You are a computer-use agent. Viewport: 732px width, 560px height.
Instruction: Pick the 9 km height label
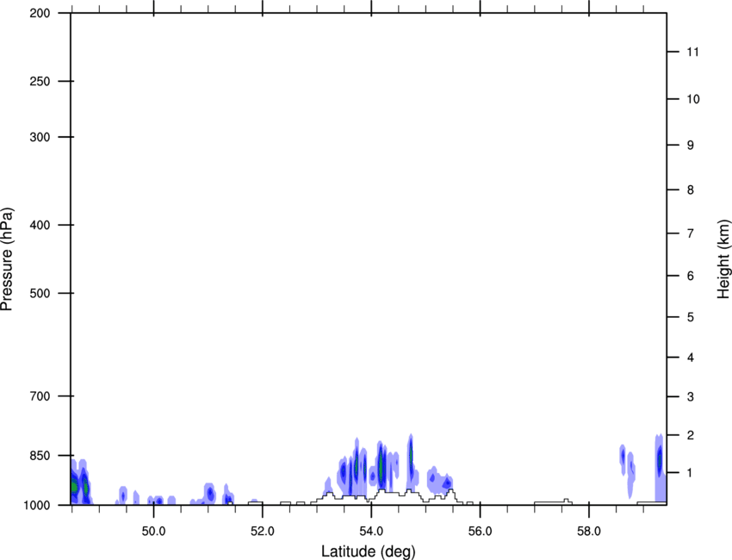click(x=690, y=146)
